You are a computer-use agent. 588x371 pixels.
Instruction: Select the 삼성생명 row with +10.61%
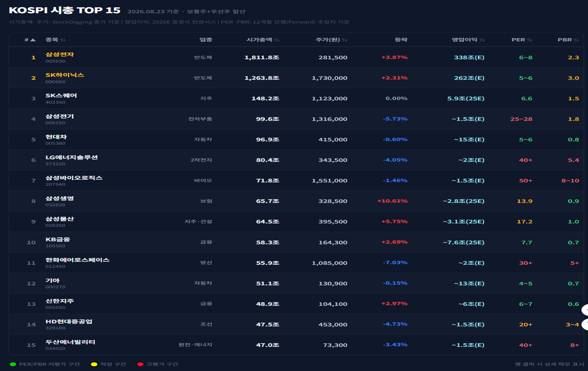click(296, 201)
